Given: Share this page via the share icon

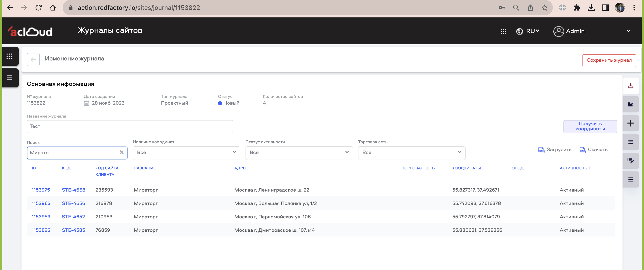Looking at the screenshot, I should tap(530, 8).
